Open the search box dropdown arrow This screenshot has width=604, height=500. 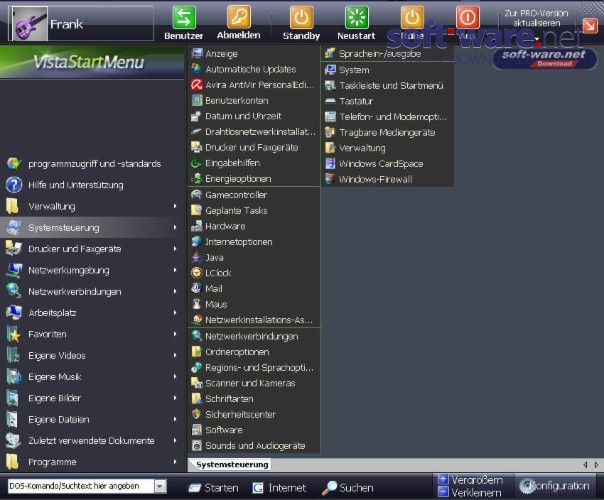[x=161, y=486]
